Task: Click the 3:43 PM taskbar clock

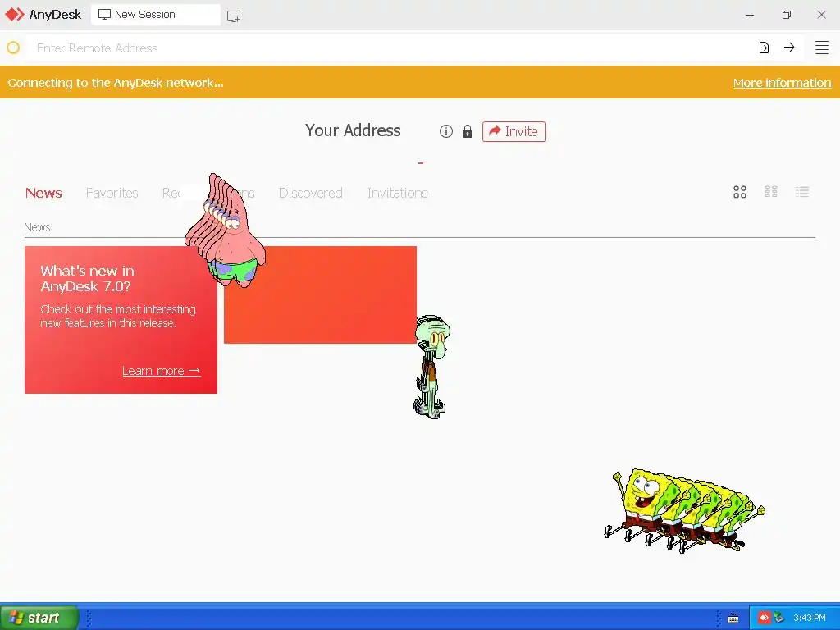Action: 810,618
